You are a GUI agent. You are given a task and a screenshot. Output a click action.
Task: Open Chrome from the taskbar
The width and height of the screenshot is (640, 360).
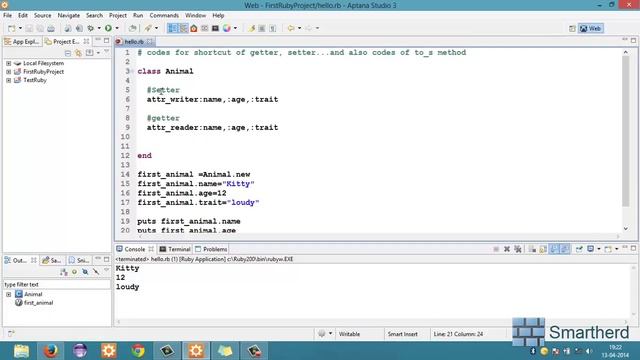coord(138,351)
